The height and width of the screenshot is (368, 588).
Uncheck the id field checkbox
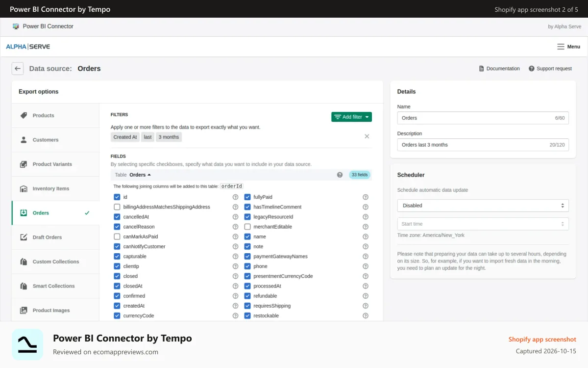coord(117,197)
